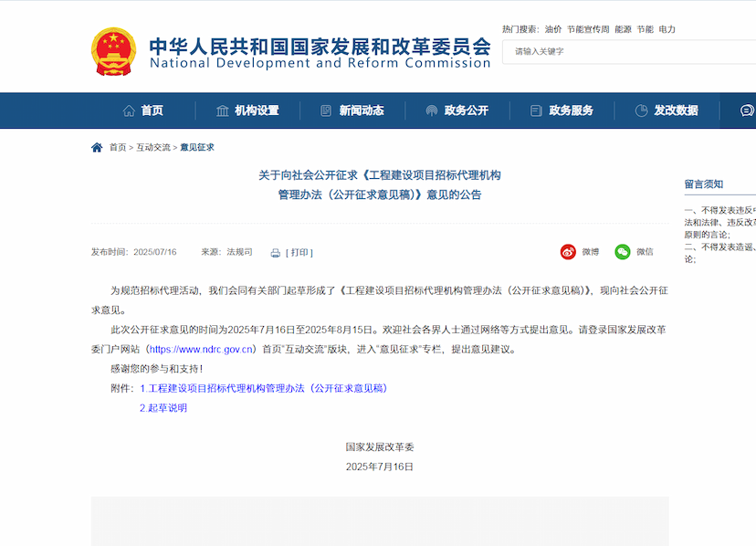
Task: Click the English title National Development and Reform Commission
Action: 320,63
